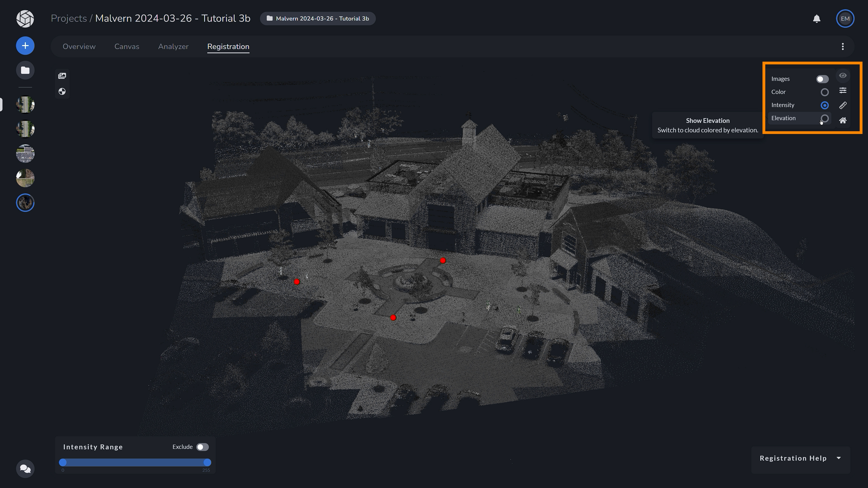This screenshot has height=488, width=868.
Task: Open the folder icon in the left sidebar
Action: coord(25,70)
